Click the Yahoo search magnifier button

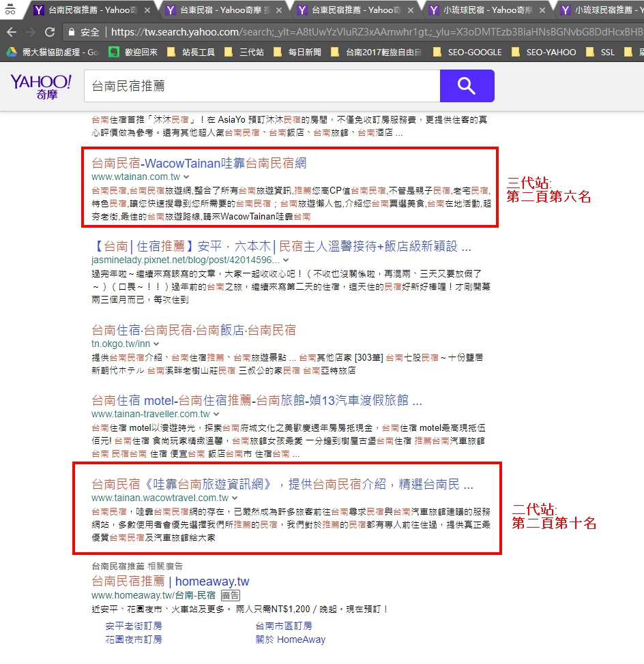click(467, 86)
